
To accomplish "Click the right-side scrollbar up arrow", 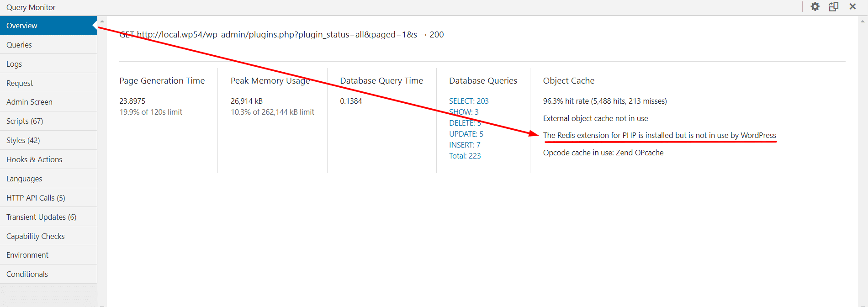I will [x=863, y=21].
